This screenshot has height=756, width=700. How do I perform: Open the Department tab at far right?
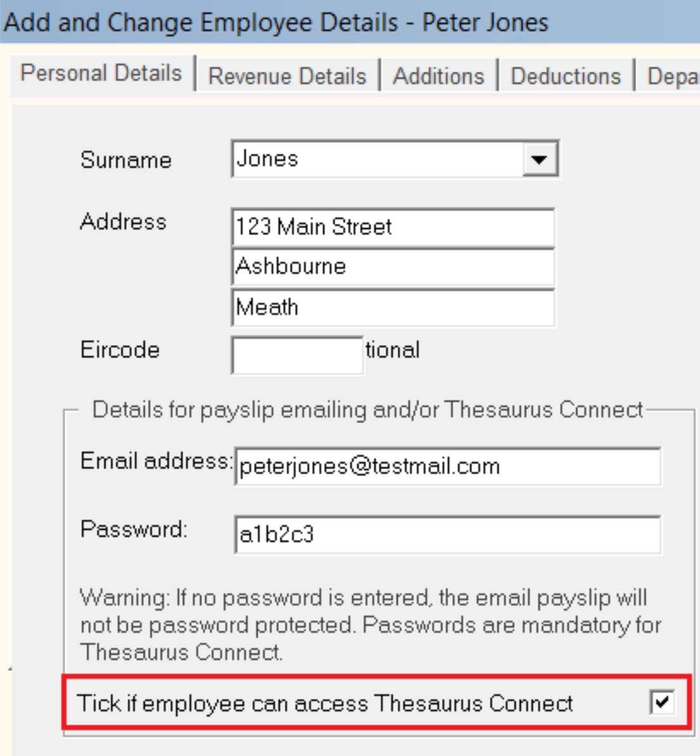(x=672, y=76)
